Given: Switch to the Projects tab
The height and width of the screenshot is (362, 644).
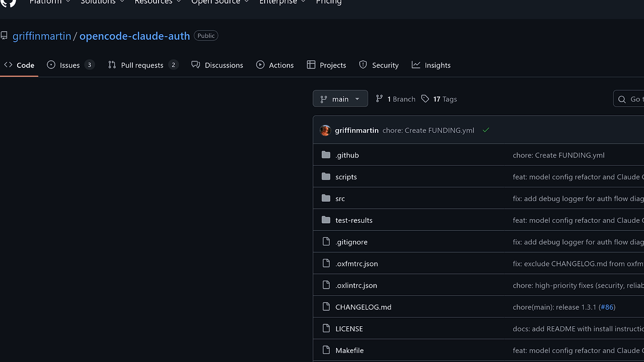Looking at the screenshot, I should pyautogui.click(x=327, y=65).
